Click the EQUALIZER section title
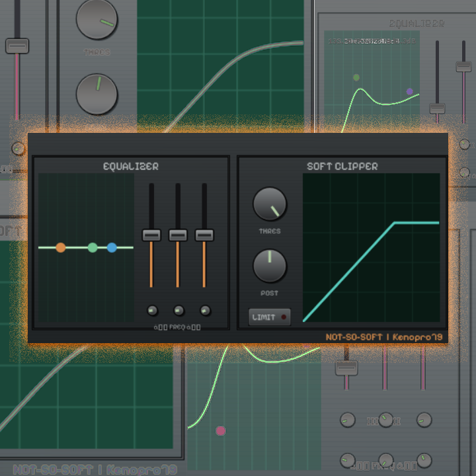476x476 pixels. click(x=131, y=167)
